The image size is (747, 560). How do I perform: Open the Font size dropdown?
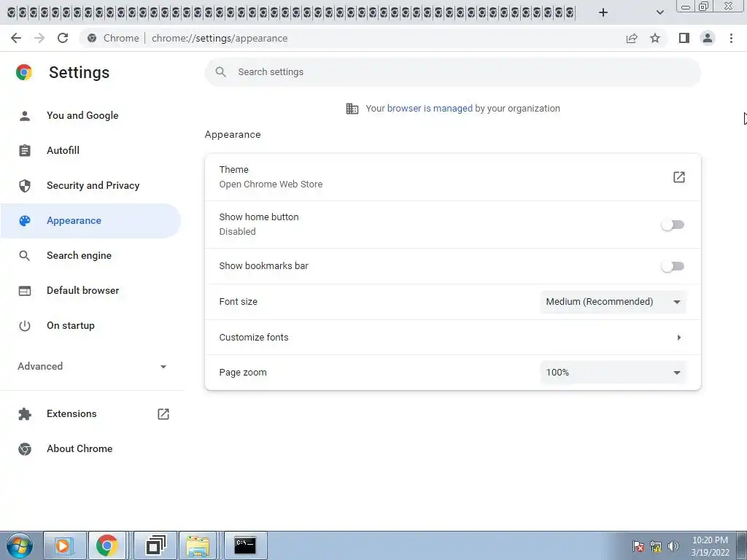point(613,302)
